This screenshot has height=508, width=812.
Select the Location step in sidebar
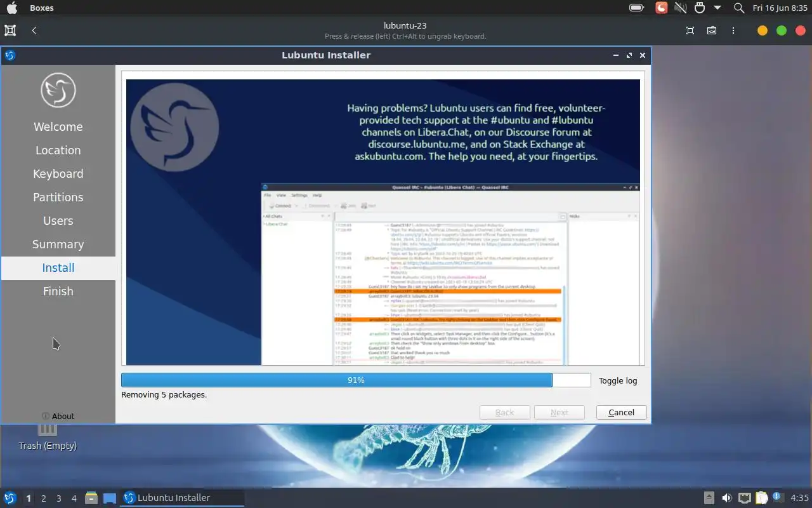[x=58, y=150]
